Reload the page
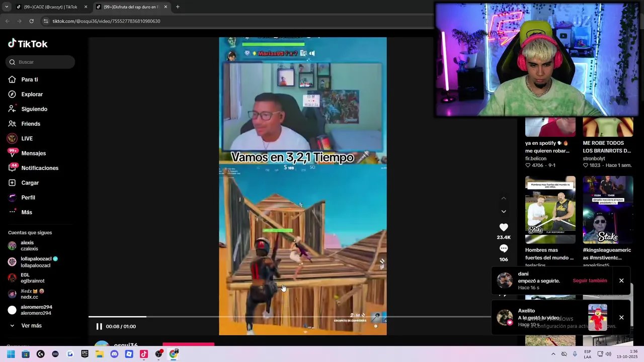 tap(31, 21)
